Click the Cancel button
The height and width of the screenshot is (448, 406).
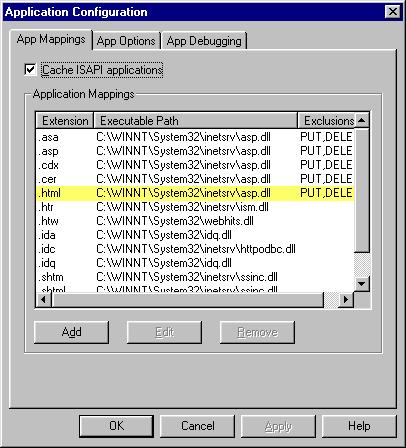pyautogui.click(x=197, y=426)
